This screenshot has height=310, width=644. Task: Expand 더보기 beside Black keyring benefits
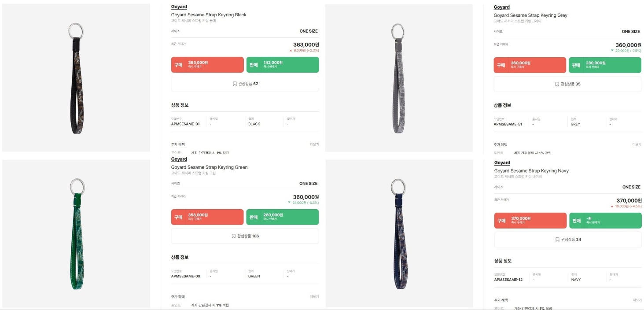click(314, 144)
